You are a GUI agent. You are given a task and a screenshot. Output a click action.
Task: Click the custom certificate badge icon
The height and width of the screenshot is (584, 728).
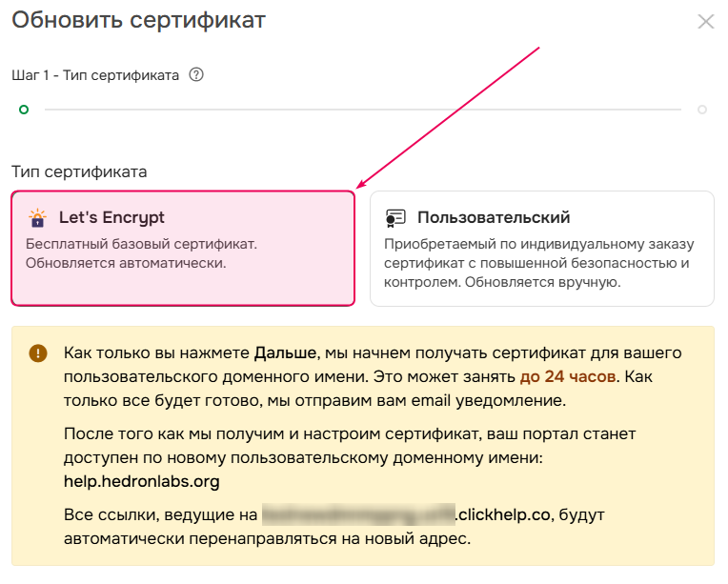click(395, 218)
